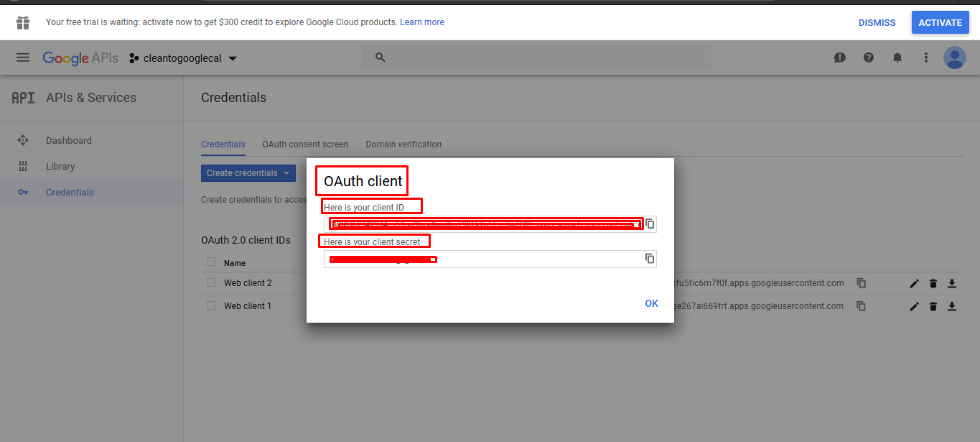Dismiss the free trial banner
The height and width of the screenshot is (442, 980).
point(877,22)
